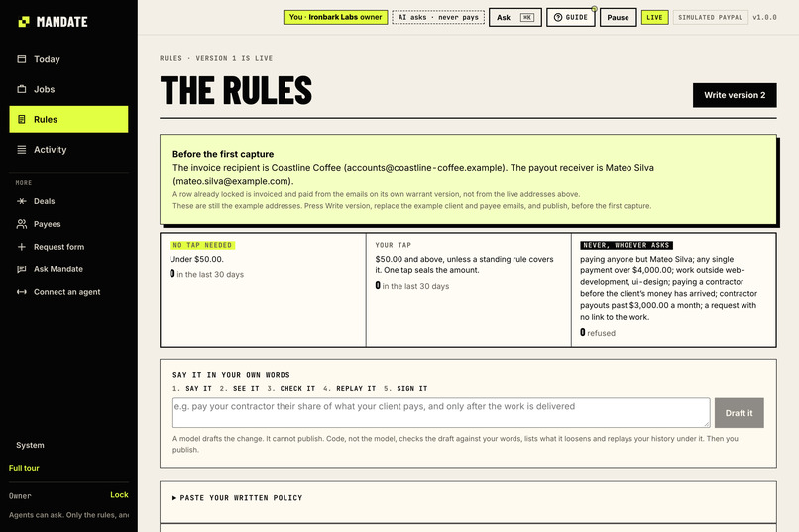The width and height of the screenshot is (799, 532).
Task: Click the Rules document icon
Action: point(22,119)
